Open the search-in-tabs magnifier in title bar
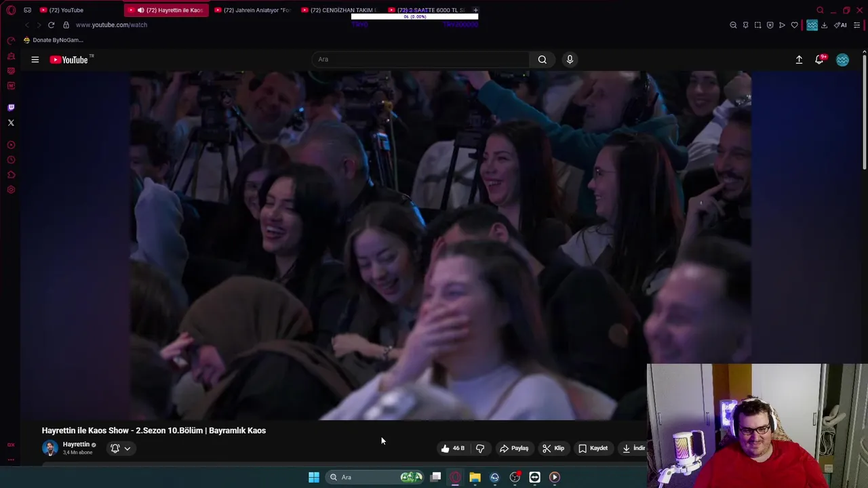The image size is (868, 488). pos(820,10)
